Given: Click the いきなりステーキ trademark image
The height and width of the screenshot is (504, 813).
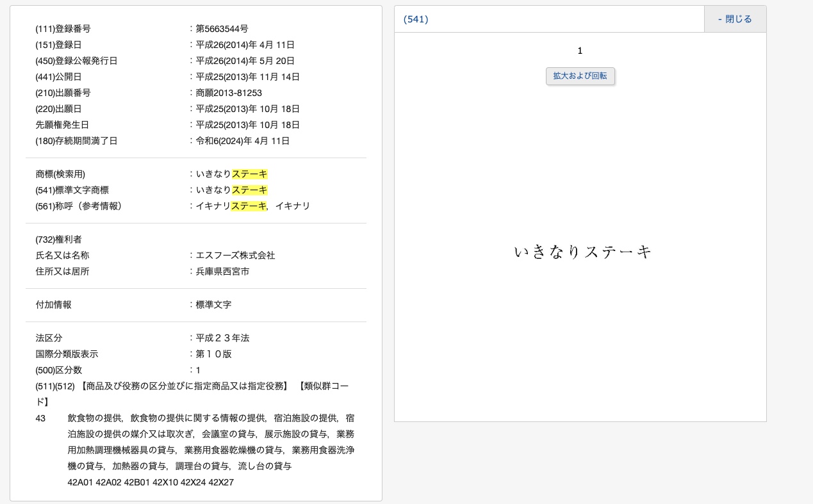Looking at the screenshot, I should click(x=583, y=252).
